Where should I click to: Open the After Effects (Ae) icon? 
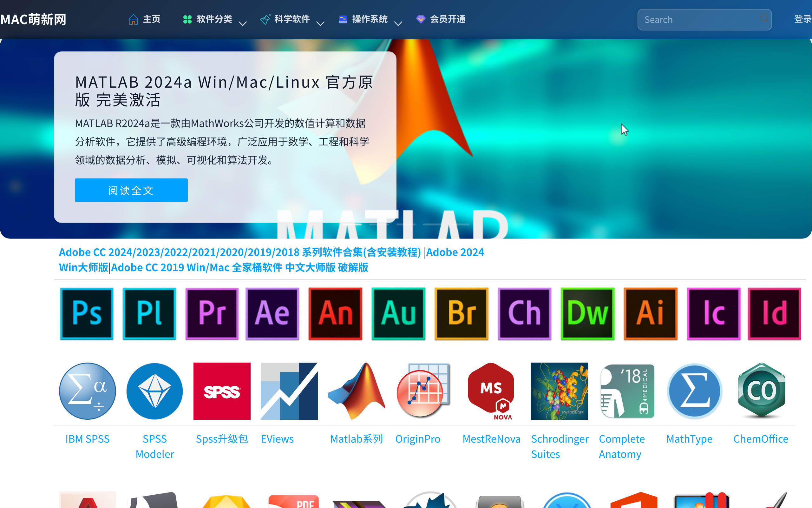272,314
